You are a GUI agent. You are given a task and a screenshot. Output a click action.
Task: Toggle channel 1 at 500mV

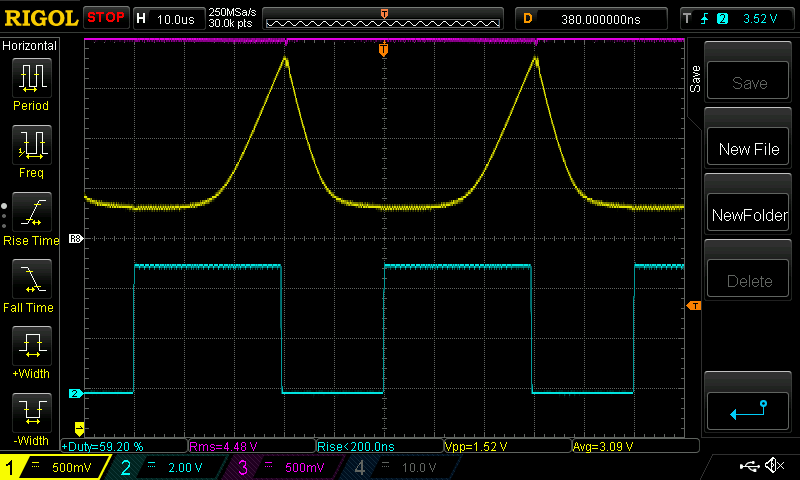coord(55,467)
